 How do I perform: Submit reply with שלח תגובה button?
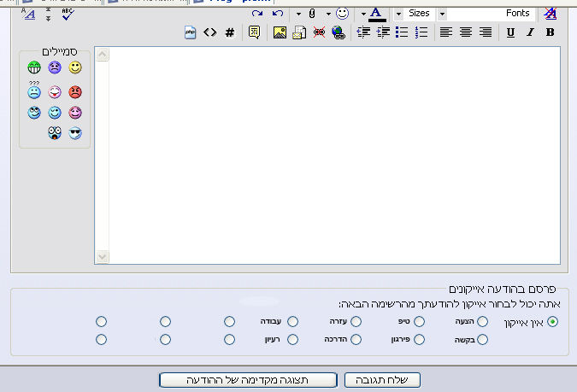point(382,380)
